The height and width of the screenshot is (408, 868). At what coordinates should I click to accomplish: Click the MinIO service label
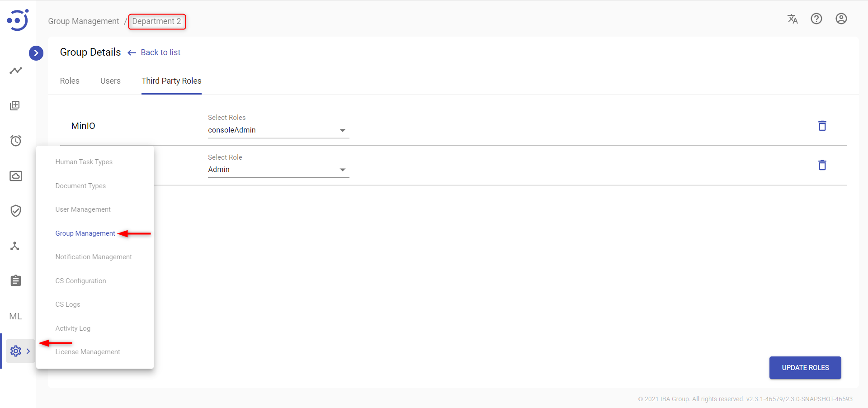tap(83, 126)
